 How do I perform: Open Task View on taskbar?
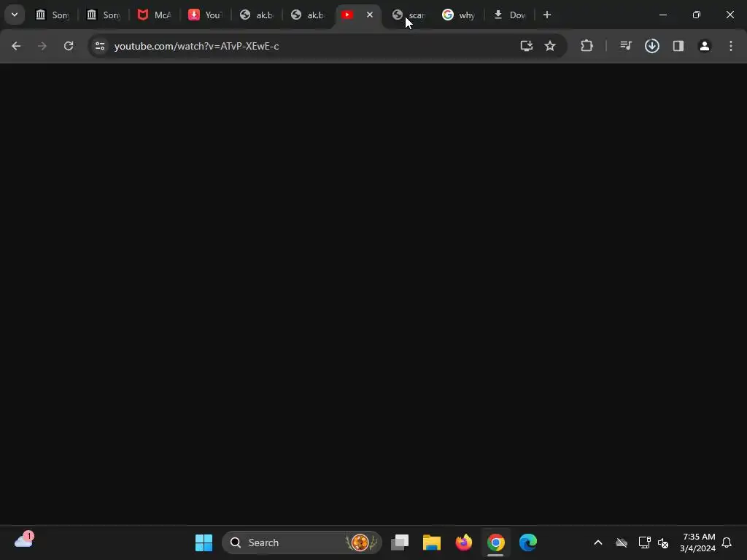click(x=400, y=542)
